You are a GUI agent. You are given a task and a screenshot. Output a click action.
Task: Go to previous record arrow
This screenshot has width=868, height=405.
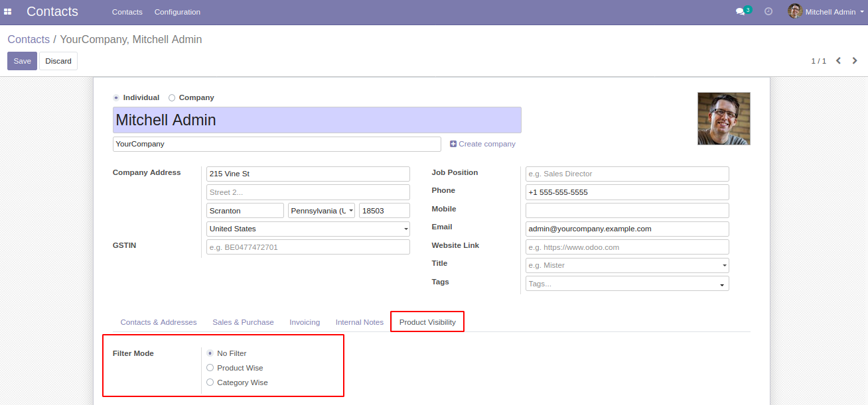838,61
